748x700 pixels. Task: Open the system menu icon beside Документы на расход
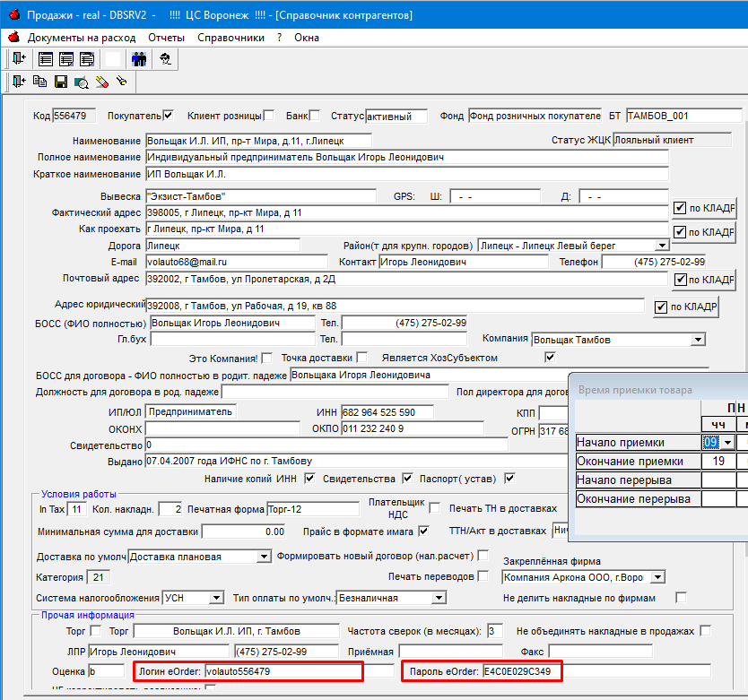tap(14, 37)
